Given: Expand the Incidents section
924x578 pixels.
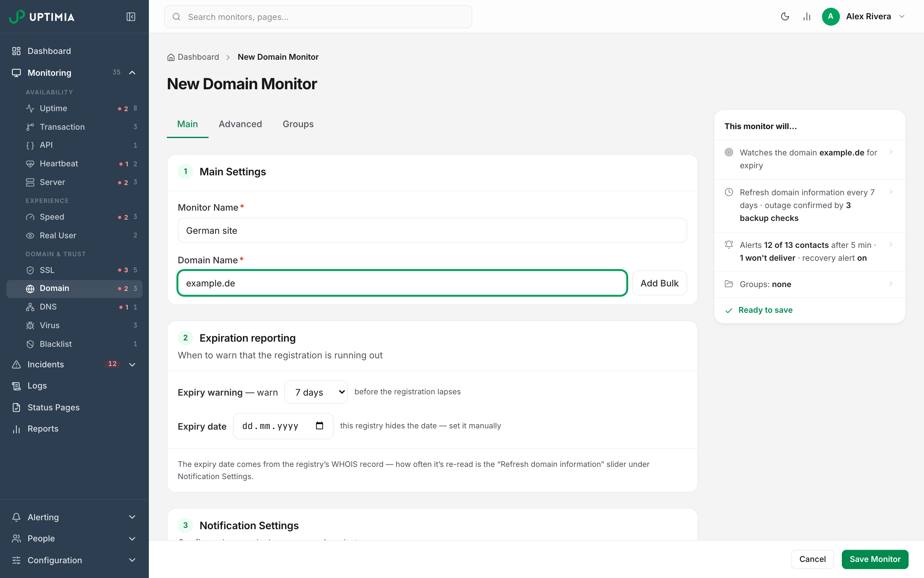Looking at the screenshot, I should point(132,364).
